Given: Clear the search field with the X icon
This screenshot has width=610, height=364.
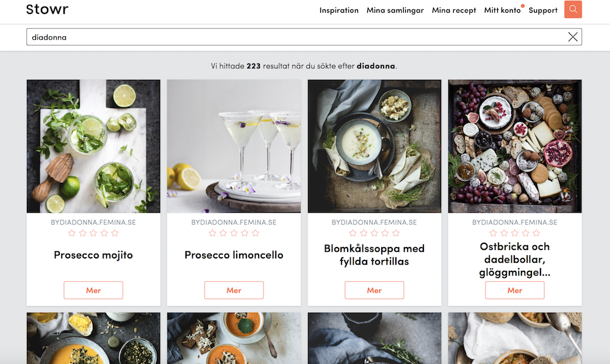Looking at the screenshot, I should tap(573, 37).
